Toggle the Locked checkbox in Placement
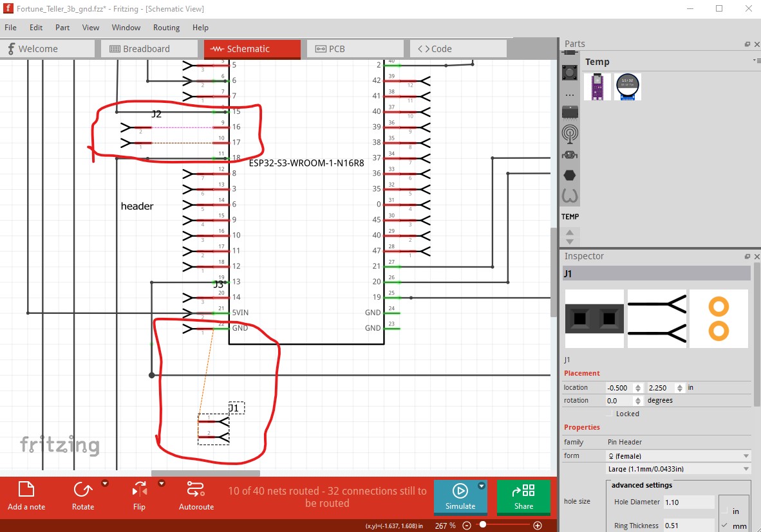Viewport: 761px width, 532px height. tap(610, 414)
